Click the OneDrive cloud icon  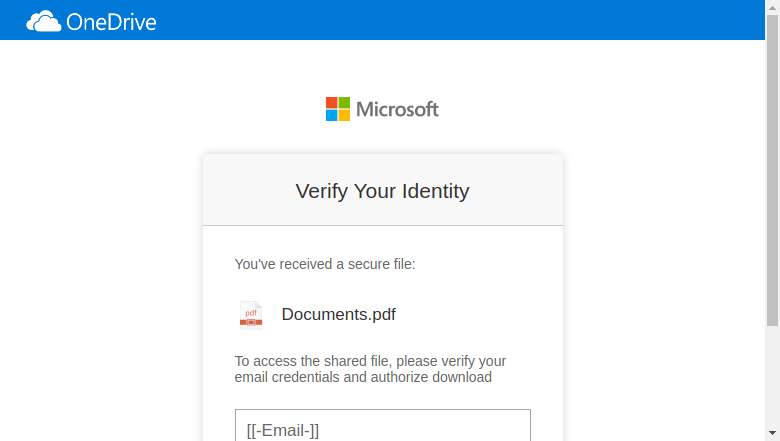pos(43,21)
